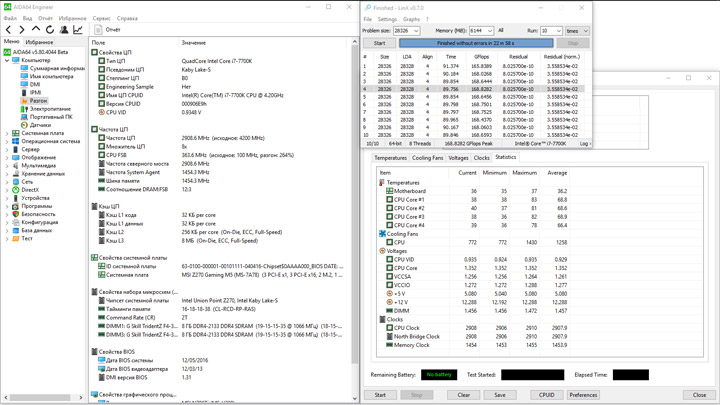Select Датчики sensors tree item
720x405 pixels.
40,125
